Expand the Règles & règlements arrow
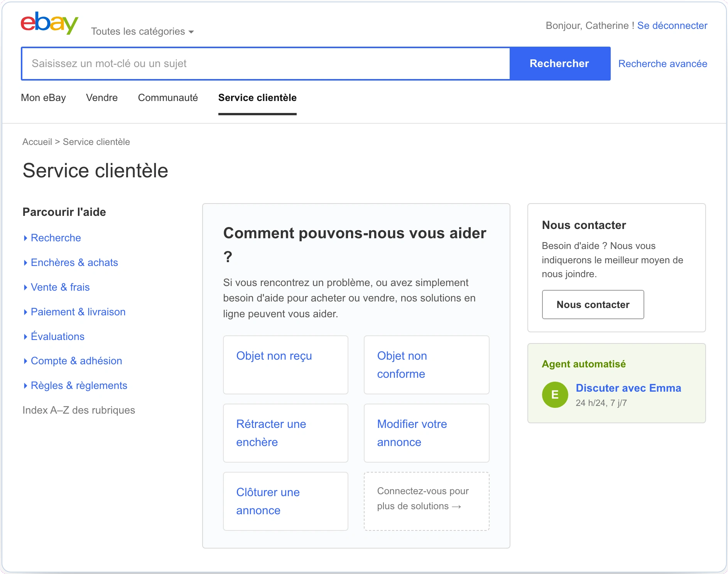This screenshot has width=728, height=574. 25,386
